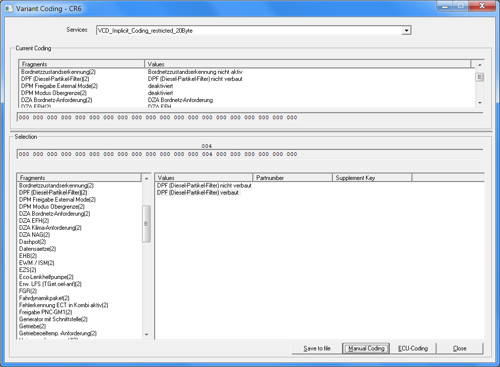Select DPF (Diesel-Partikel-Filter)(2) in Selection fragments
The image size is (500, 367).
click(53, 193)
